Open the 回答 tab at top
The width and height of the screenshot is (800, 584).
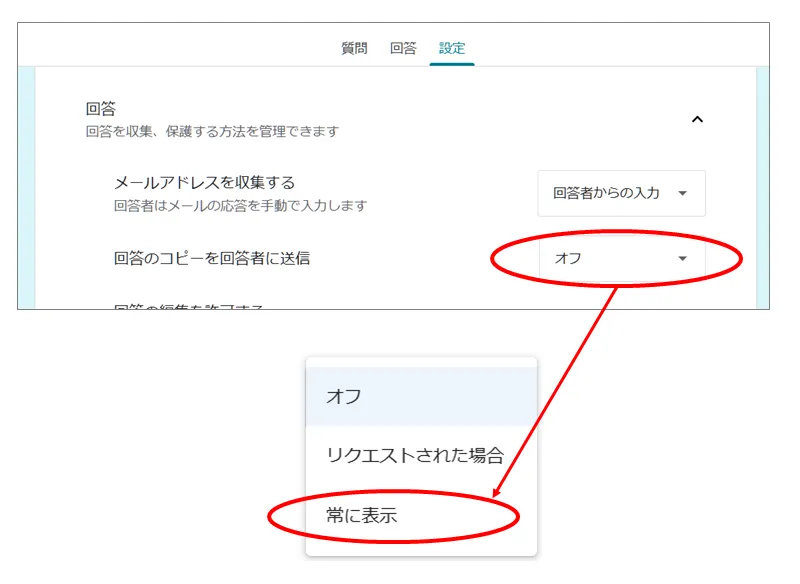tap(403, 48)
